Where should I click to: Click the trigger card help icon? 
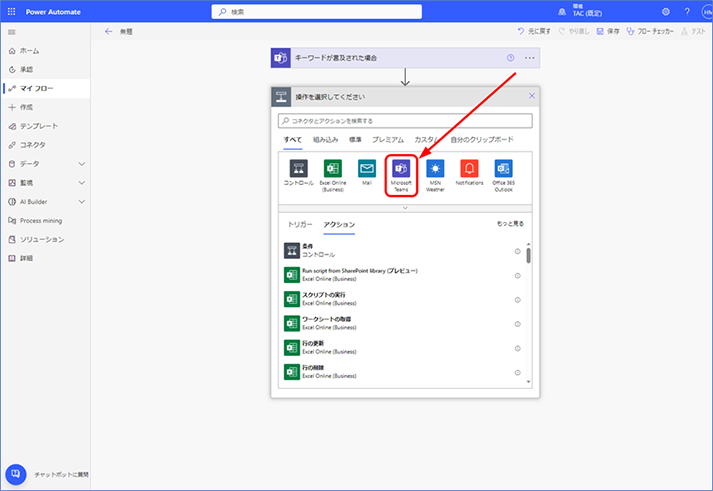(511, 58)
